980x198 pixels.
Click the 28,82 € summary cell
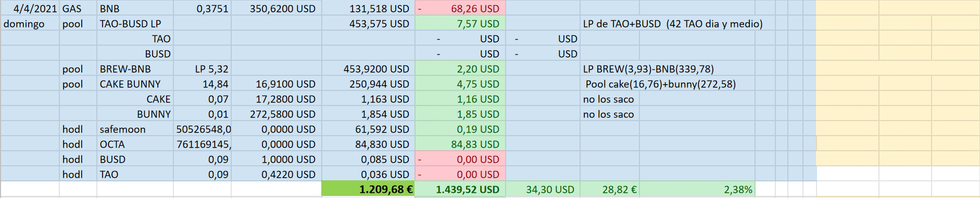610,189
